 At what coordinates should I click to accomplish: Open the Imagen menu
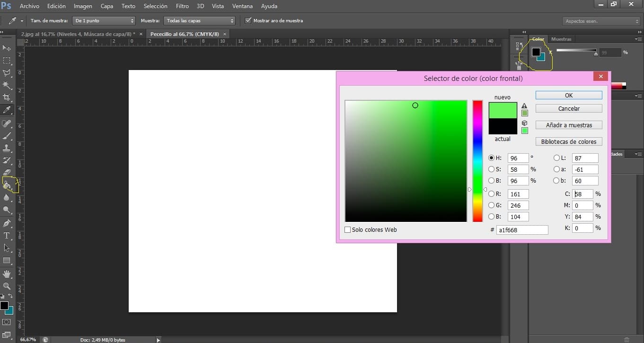[83, 6]
